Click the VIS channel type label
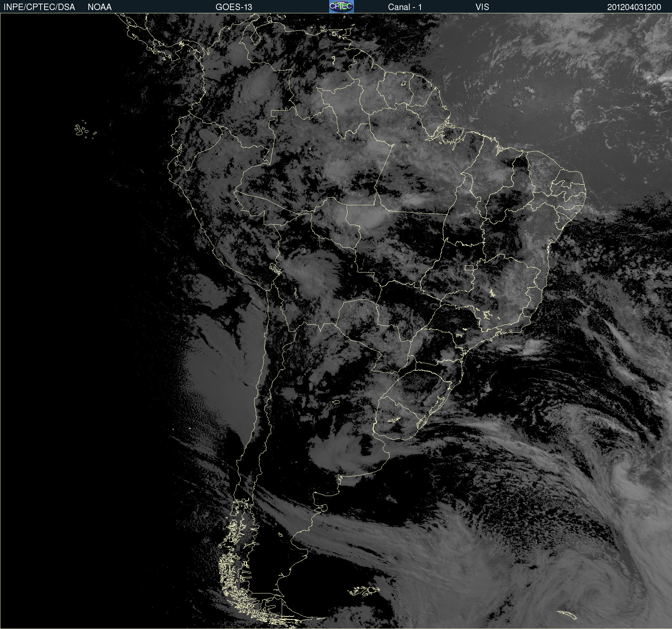Image resolution: width=672 pixels, height=629 pixels. click(482, 7)
